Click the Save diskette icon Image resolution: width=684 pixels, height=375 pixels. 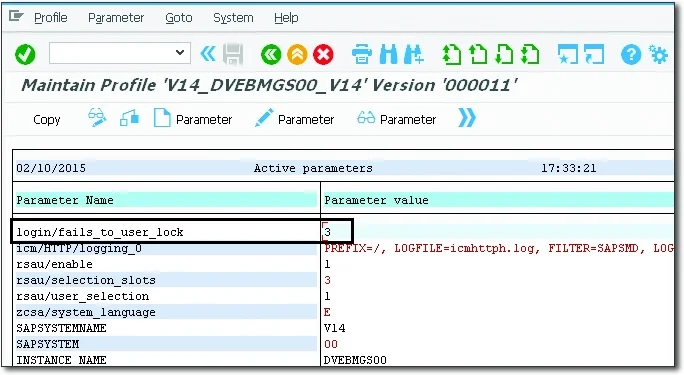[233, 55]
